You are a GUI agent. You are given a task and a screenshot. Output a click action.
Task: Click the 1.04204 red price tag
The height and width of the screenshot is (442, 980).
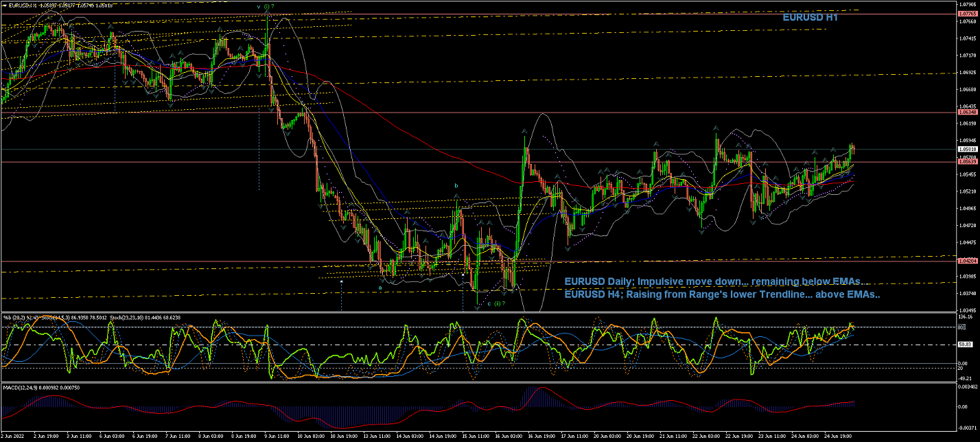[x=968, y=261]
